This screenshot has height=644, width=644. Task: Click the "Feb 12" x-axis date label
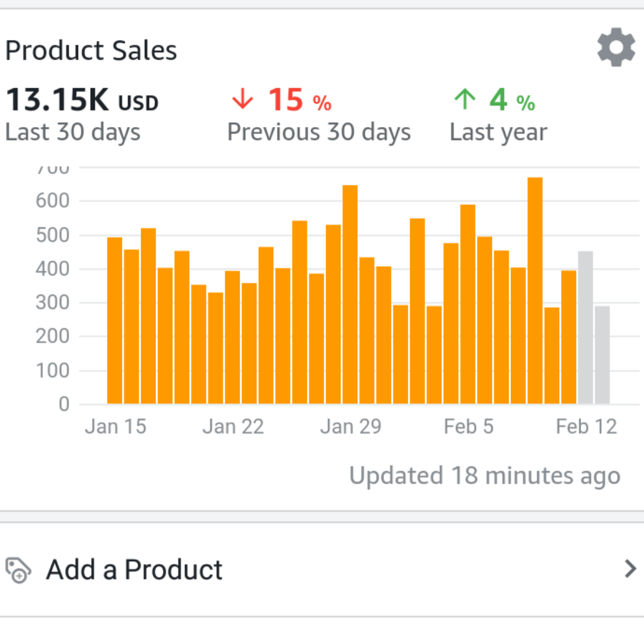[586, 427]
